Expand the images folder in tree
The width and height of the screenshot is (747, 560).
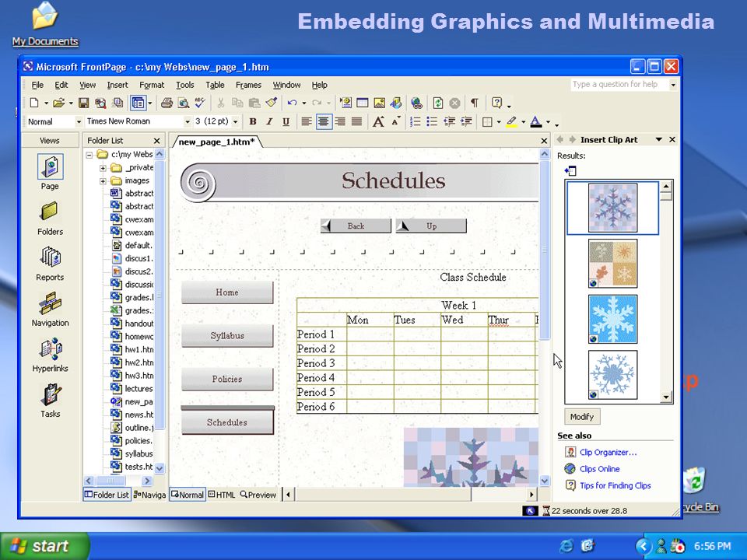(103, 181)
